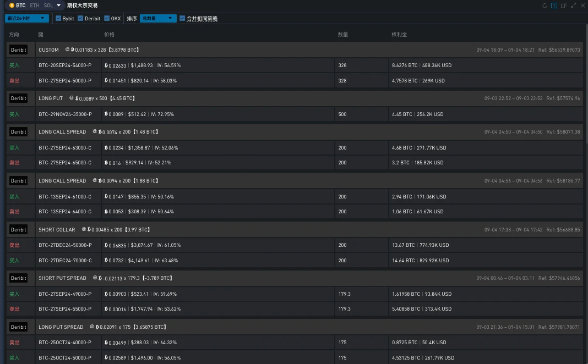Disable the 合并相同策略 checkbox
Viewport: 588px width, 364px height.
(x=182, y=19)
